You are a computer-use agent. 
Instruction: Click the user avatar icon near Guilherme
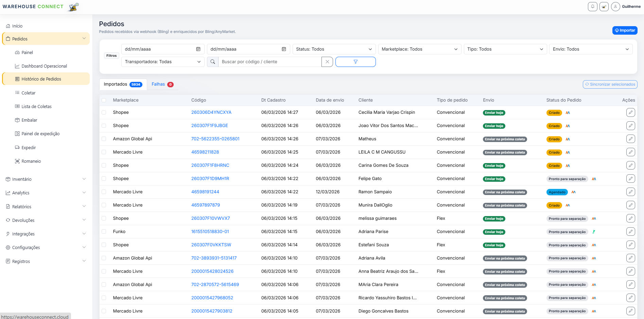615,6
